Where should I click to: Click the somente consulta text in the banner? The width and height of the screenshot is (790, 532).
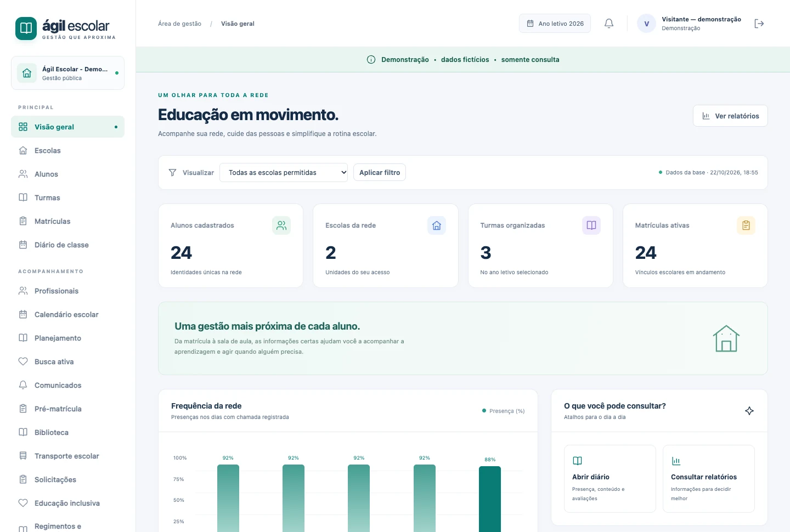tap(530, 60)
